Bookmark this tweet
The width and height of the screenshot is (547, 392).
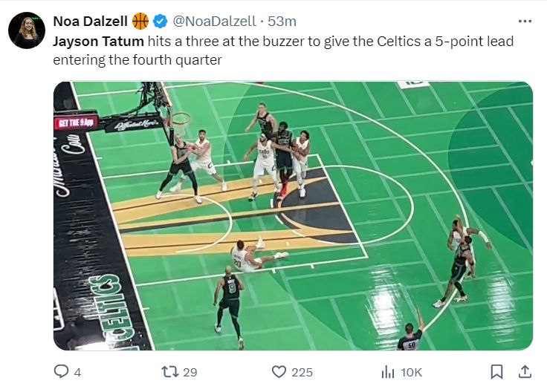(497, 371)
